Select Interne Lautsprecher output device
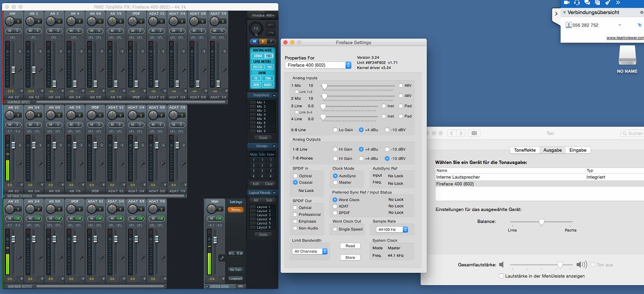 (539, 177)
